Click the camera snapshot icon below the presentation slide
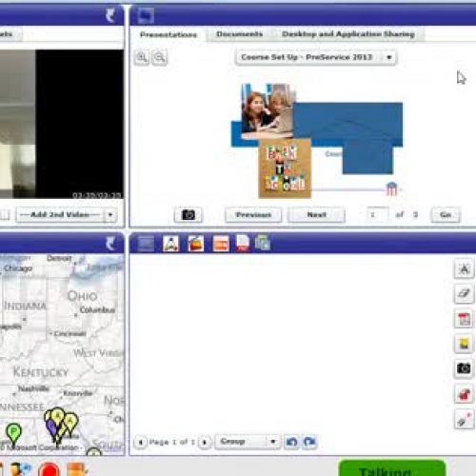The height and width of the screenshot is (476, 476). (x=188, y=215)
